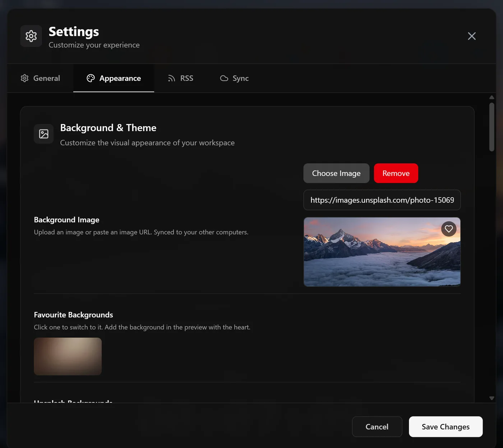
Task: Remove the current background image
Action: (396, 173)
